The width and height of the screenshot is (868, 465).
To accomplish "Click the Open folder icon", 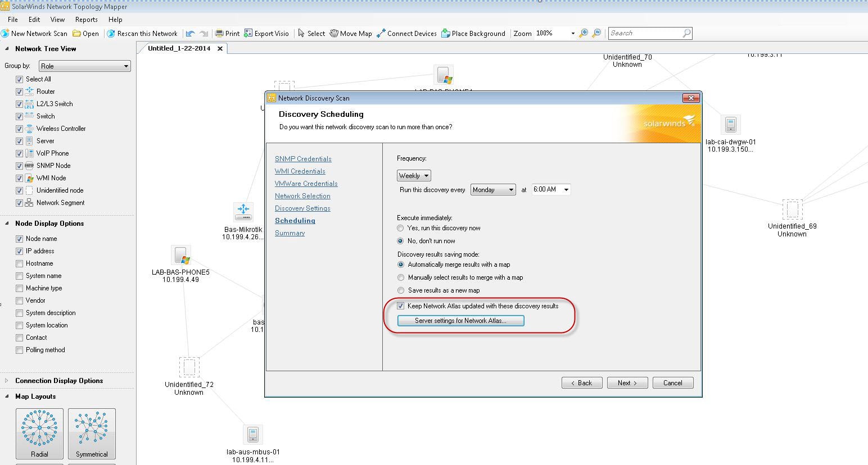I will click(76, 34).
